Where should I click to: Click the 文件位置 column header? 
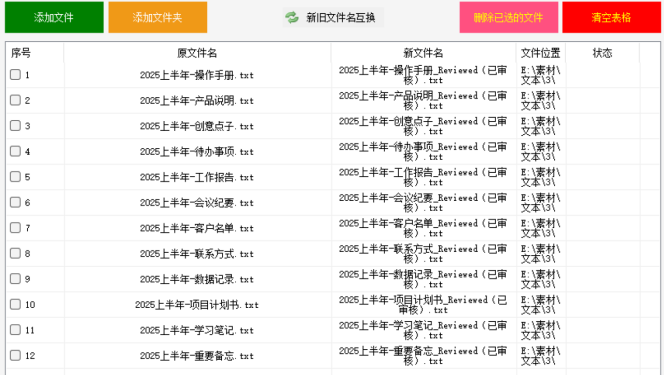click(541, 53)
